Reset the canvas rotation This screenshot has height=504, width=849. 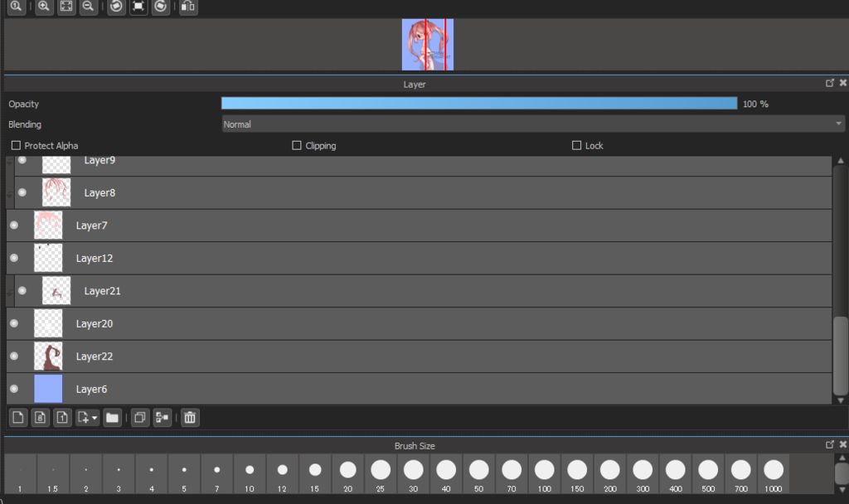(x=138, y=7)
